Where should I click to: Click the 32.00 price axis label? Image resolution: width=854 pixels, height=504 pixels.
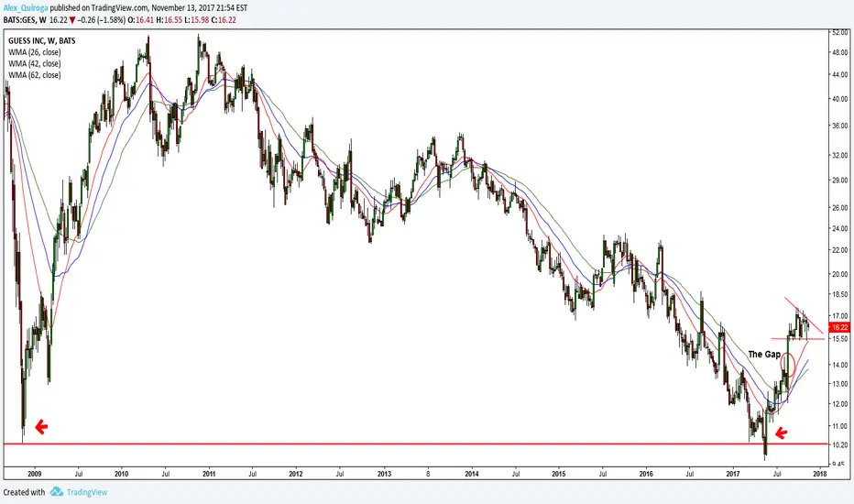point(839,155)
